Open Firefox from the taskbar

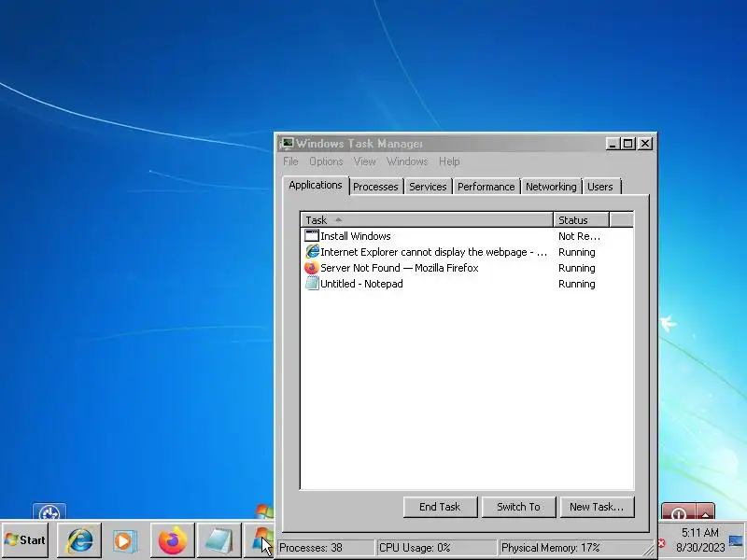point(172,540)
